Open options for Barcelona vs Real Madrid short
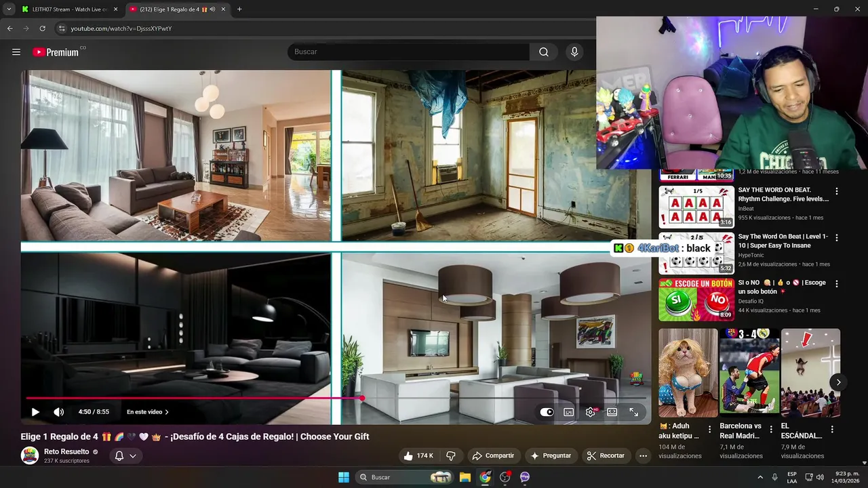The image size is (868, 488). (771, 430)
